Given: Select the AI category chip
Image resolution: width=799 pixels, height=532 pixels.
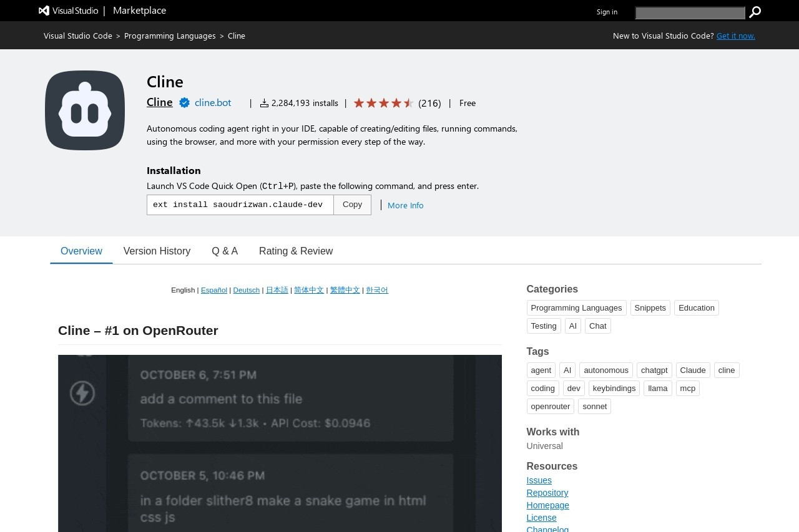Looking at the screenshot, I should click(x=573, y=326).
